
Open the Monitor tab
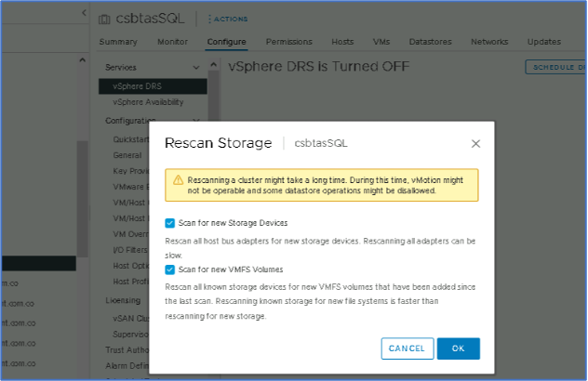pyautogui.click(x=172, y=42)
